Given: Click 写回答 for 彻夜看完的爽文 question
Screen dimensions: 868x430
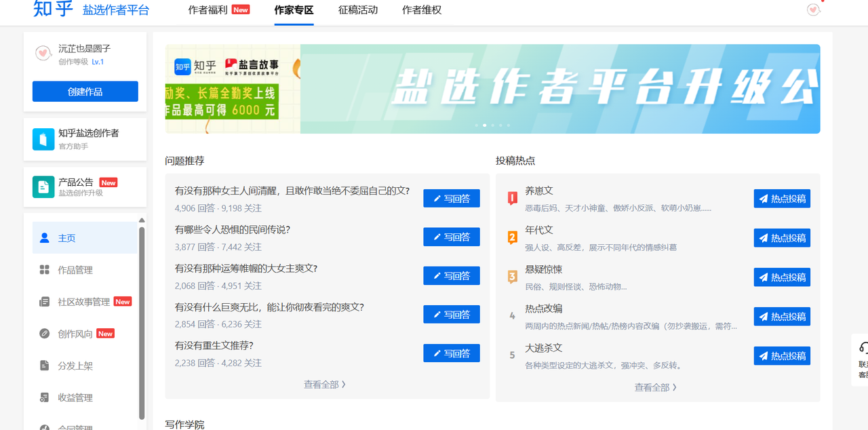Looking at the screenshot, I should click(452, 314).
